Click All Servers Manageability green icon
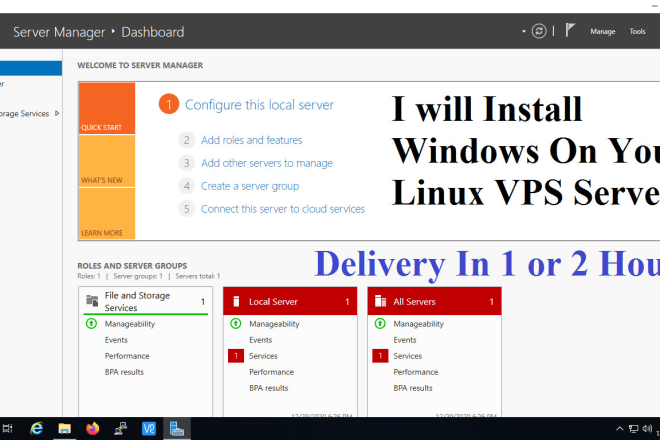 (380, 324)
